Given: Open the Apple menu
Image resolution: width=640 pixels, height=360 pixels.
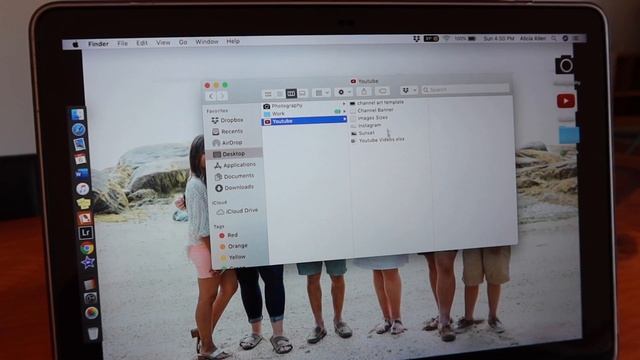Looking at the screenshot, I should tap(76, 44).
